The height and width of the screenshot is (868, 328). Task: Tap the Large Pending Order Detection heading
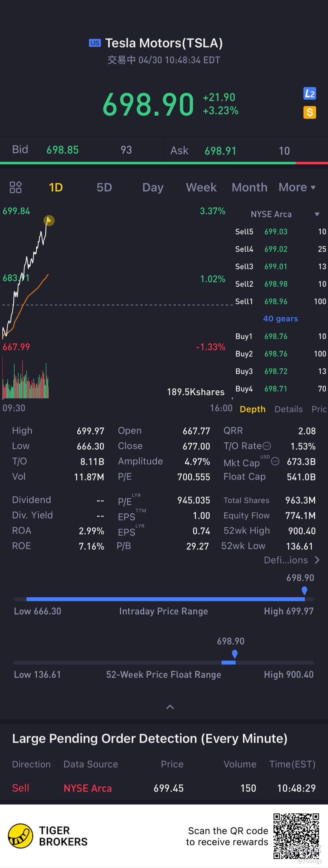(x=150, y=739)
